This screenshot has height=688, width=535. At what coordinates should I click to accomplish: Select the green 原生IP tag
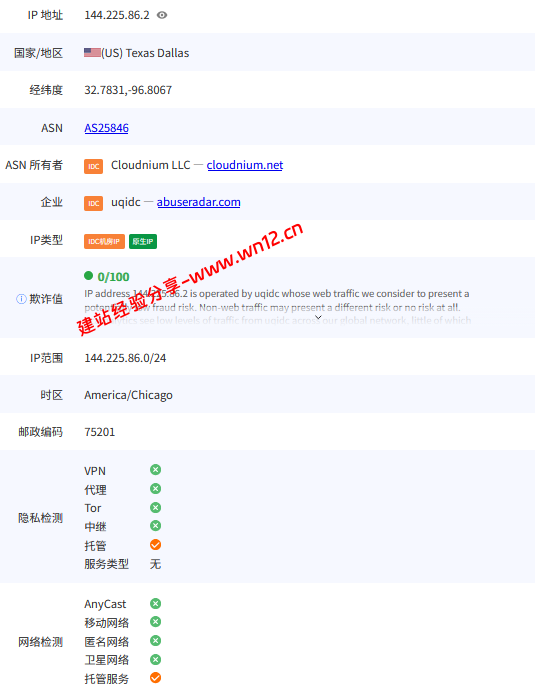tap(143, 241)
